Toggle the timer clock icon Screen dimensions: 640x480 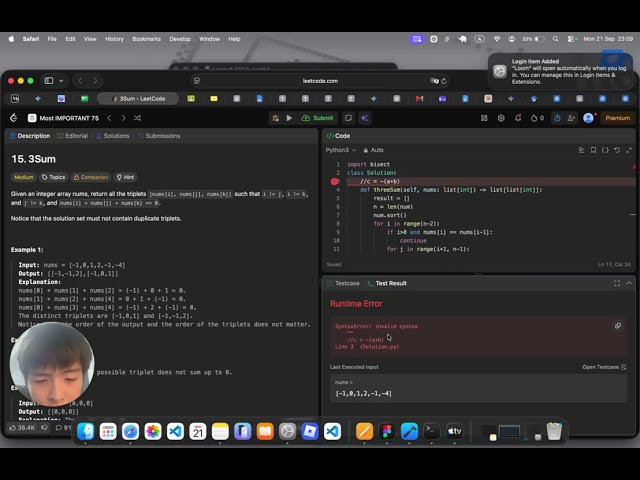coord(557,118)
